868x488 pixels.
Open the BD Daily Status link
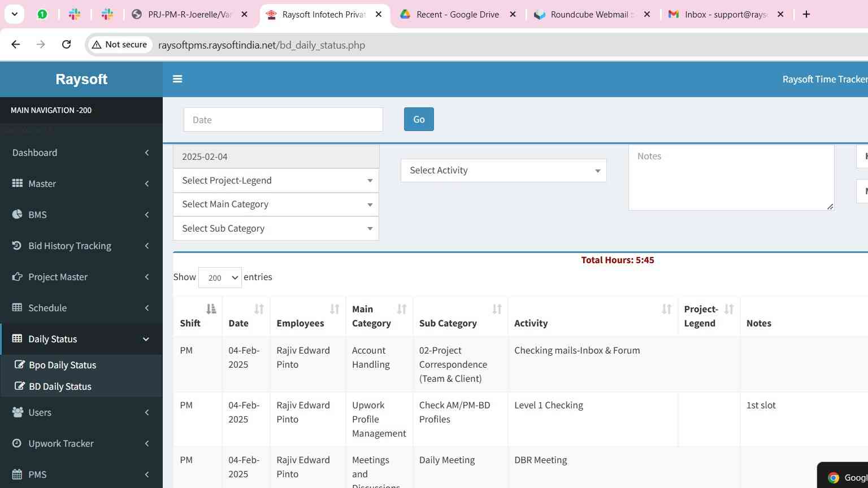tap(60, 386)
